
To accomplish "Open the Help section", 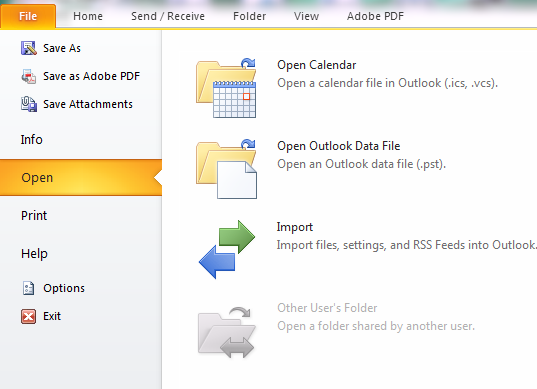I will 34,254.
